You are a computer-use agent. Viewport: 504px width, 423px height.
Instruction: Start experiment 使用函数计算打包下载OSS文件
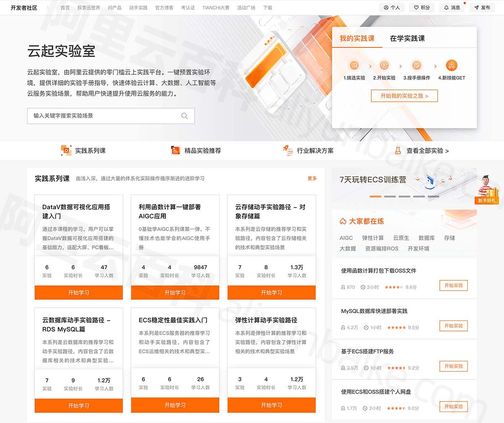454,285
